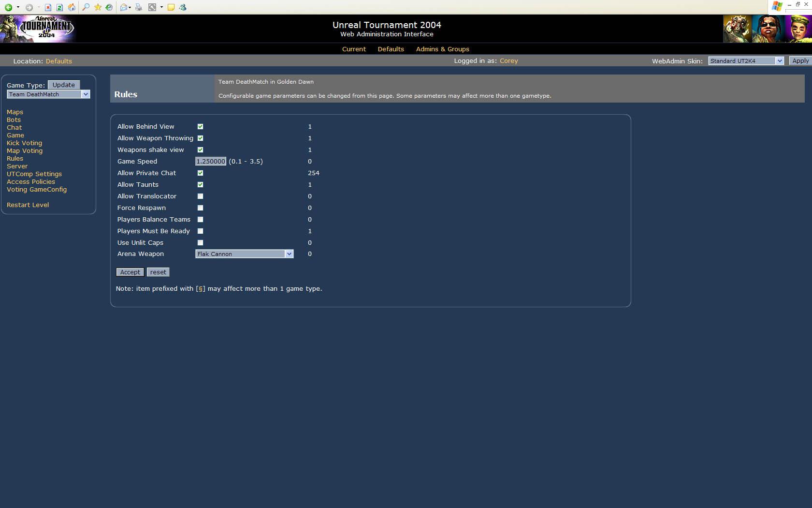Open Map Voting in the sidebar menu
This screenshot has height=508, width=812.
click(25, 151)
